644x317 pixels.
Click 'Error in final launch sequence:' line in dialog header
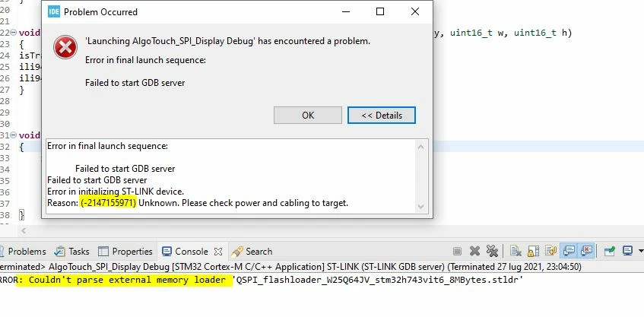[x=145, y=60]
